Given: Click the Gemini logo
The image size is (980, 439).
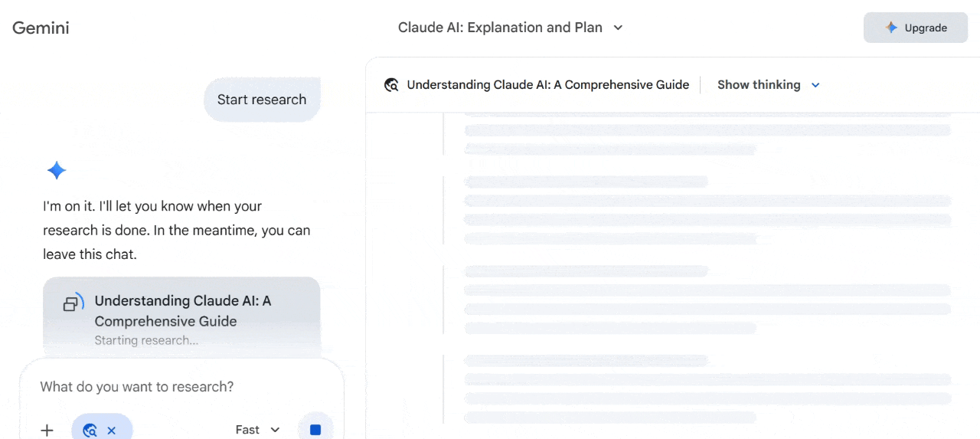Looking at the screenshot, I should 41,28.
